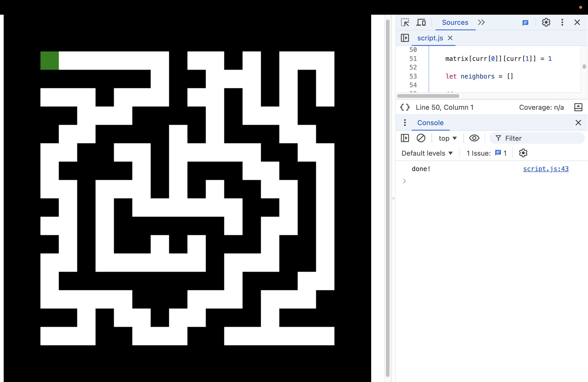Open the top JavaScript context dropdown
Viewport: 588px width, 382px height.
447,138
